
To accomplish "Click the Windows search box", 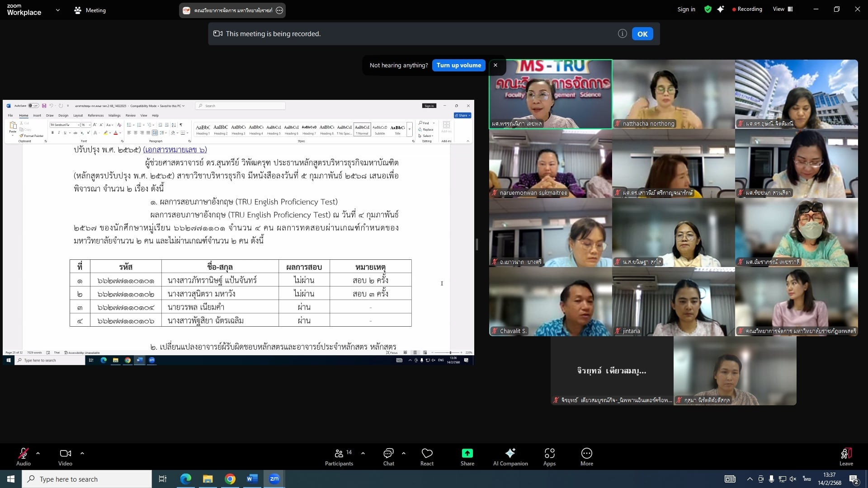I will [87, 479].
